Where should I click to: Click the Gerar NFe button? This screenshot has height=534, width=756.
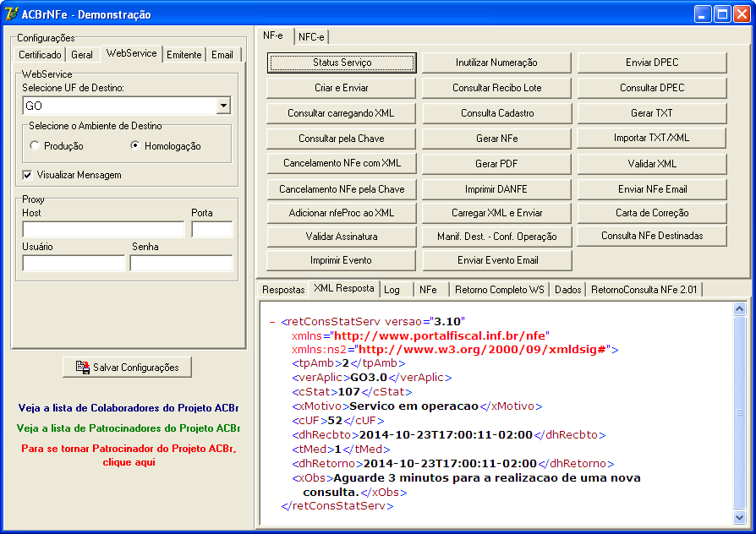click(x=496, y=139)
